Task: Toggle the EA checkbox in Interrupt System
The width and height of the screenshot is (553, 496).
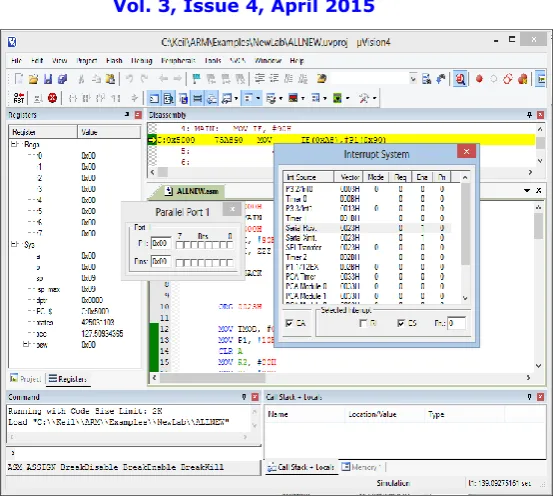Action: click(x=290, y=323)
